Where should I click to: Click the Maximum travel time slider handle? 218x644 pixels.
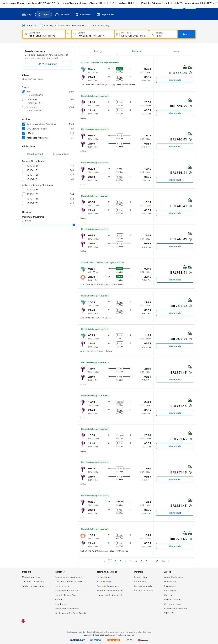coord(74,225)
